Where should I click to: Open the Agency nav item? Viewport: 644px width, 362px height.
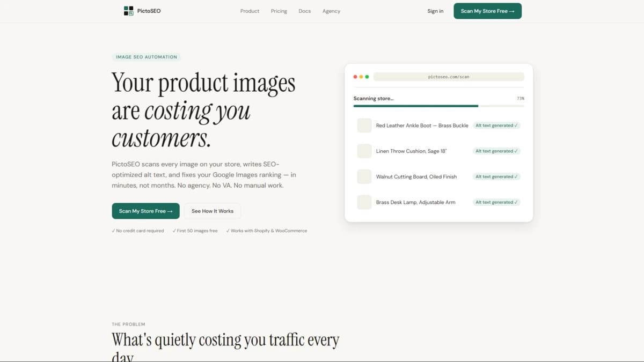331,11
